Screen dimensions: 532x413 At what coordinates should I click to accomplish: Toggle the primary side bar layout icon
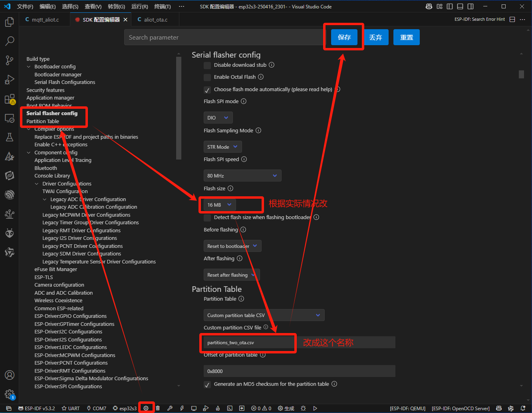coord(450,6)
